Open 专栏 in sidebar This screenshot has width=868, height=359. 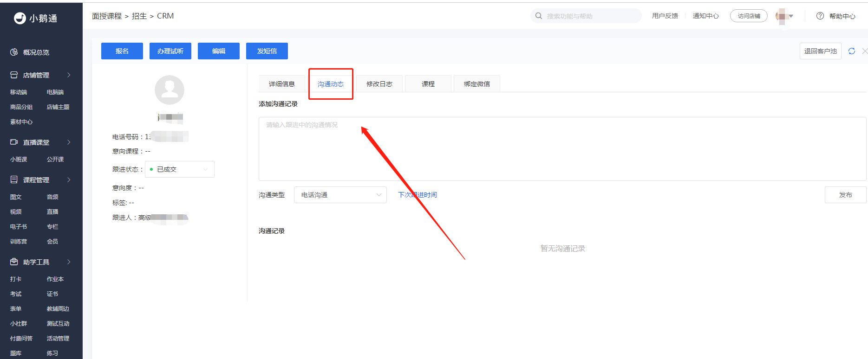pyautogui.click(x=52, y=227)
